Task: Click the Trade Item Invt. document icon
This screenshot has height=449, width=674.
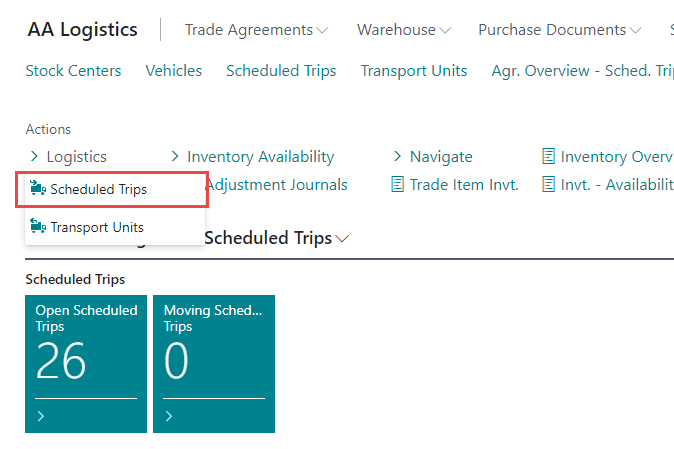Action: (398, 184)
